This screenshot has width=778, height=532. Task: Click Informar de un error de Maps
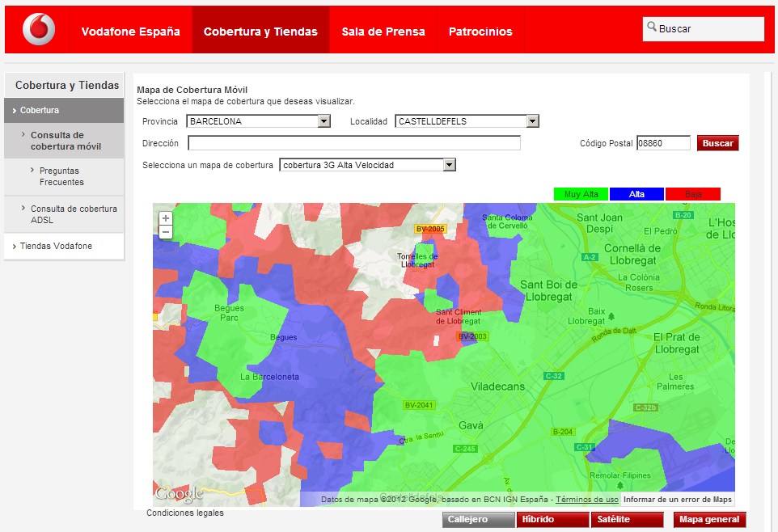point(677,499)
